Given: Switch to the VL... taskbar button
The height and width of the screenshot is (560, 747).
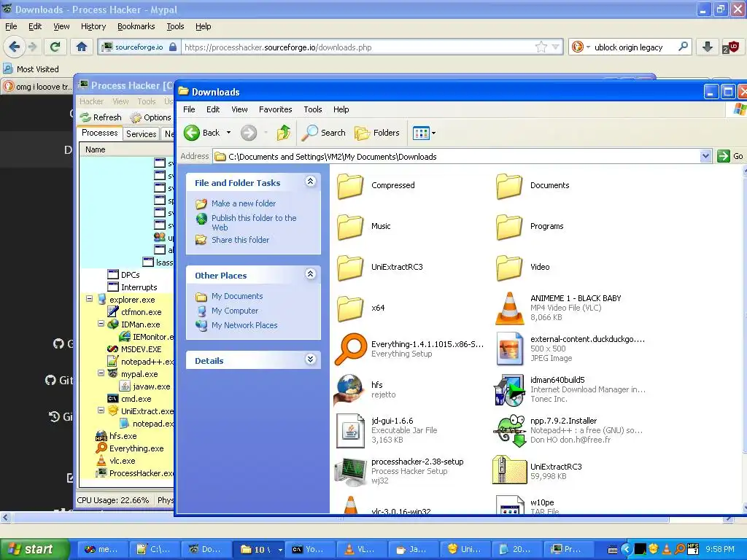Looking at the screenshot, I should [x=360, y=549].
